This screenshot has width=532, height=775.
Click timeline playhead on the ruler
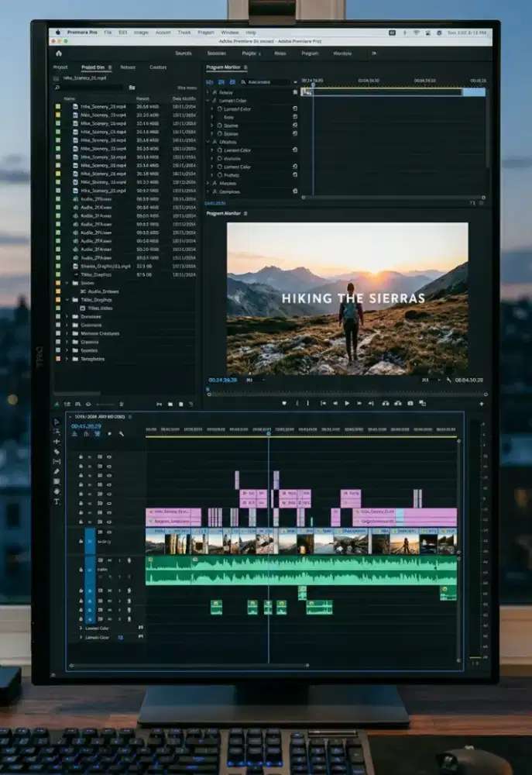click(269, 433)
